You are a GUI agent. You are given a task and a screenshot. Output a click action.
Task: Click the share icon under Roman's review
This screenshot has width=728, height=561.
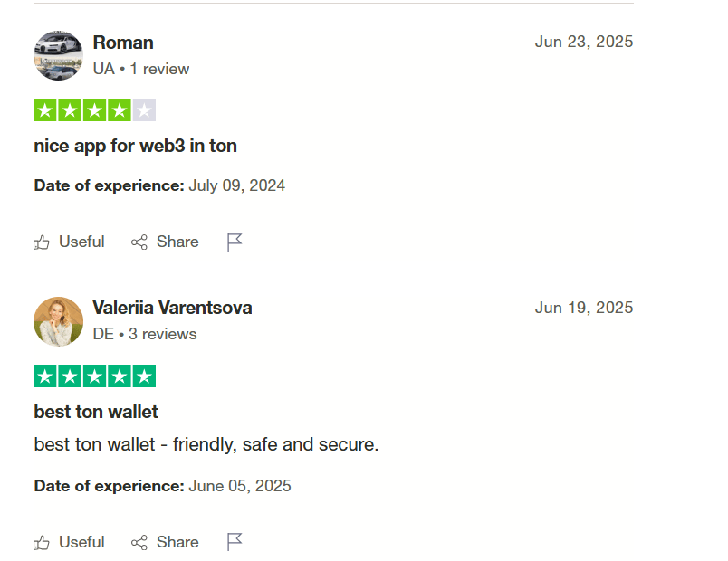pos(139,242)
